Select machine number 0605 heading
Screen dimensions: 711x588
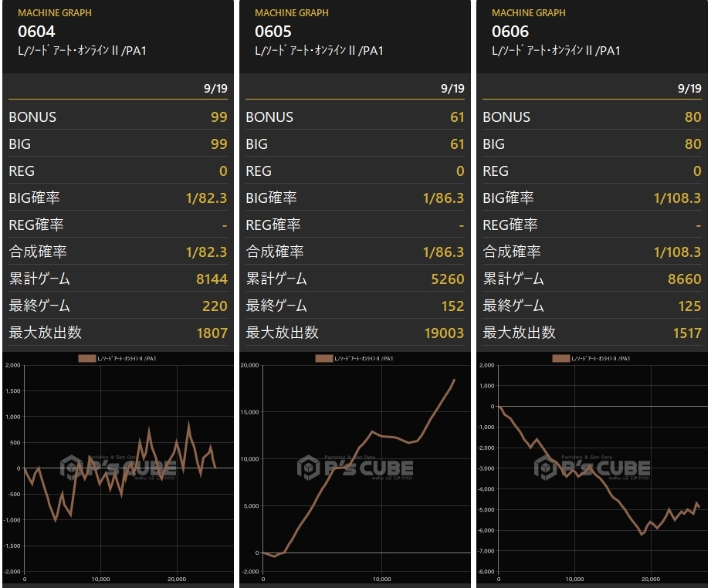point(273,32)
